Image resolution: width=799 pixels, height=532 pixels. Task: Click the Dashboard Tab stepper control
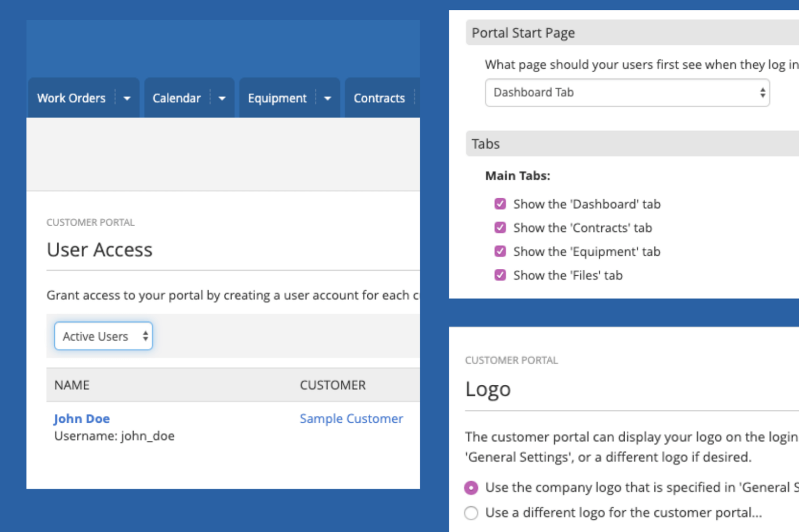tap(763, 93)
